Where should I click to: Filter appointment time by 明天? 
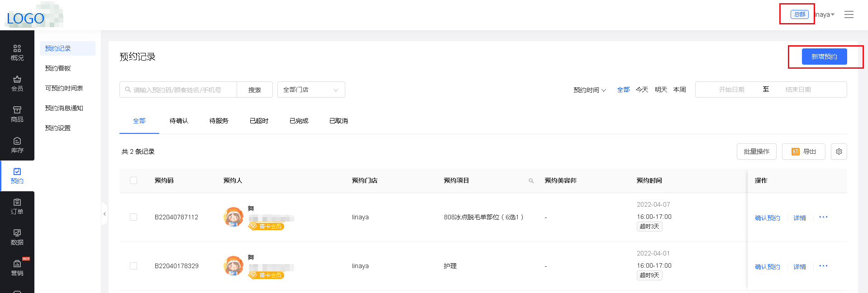tap(661, 90)
